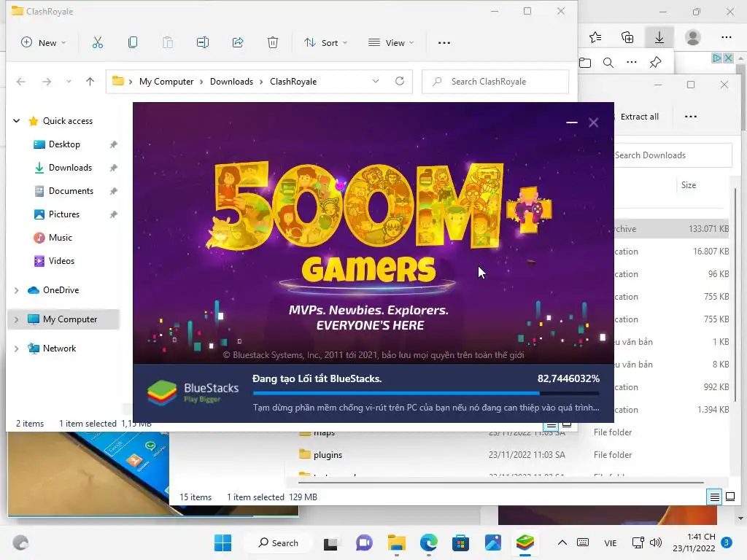Click the Rename icon in ClashRoyale toolbar
This screenshot has width=747, height=560.
click(203, 43)
